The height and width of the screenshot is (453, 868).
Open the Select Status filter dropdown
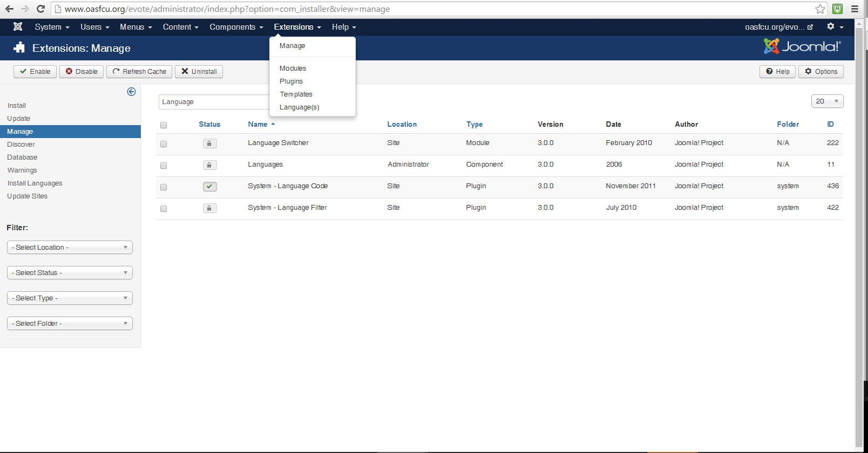[x=70, y=273]
